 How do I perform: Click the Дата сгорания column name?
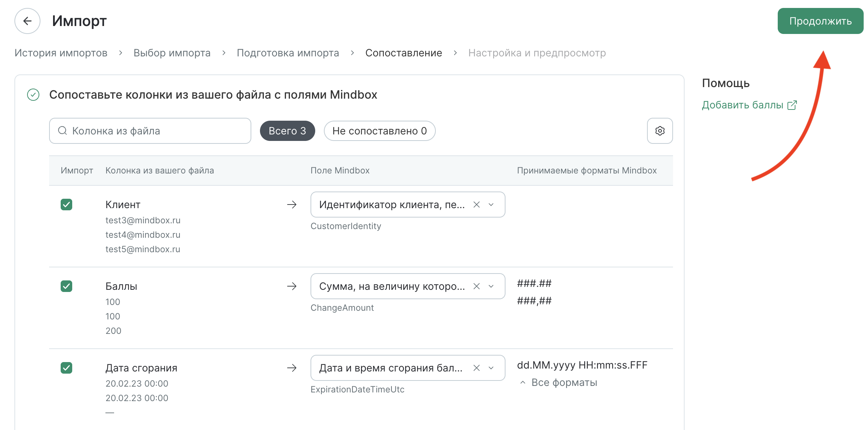point(141,368)
